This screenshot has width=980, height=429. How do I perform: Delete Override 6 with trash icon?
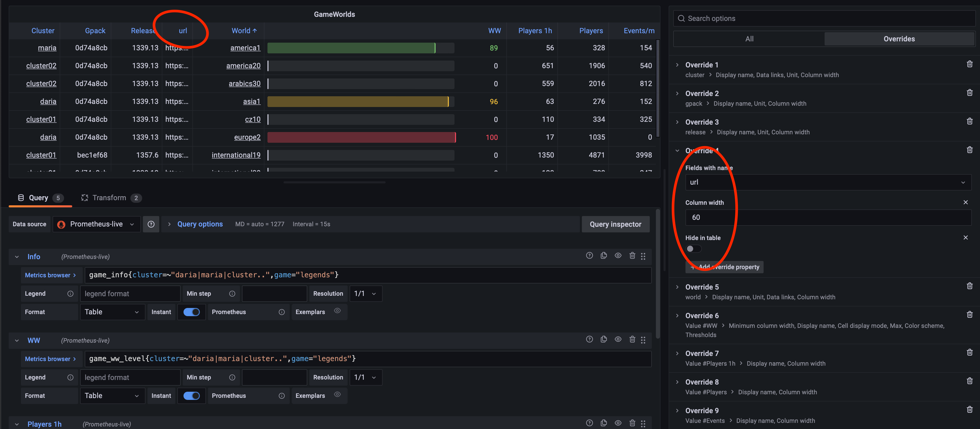pos(969,314)
